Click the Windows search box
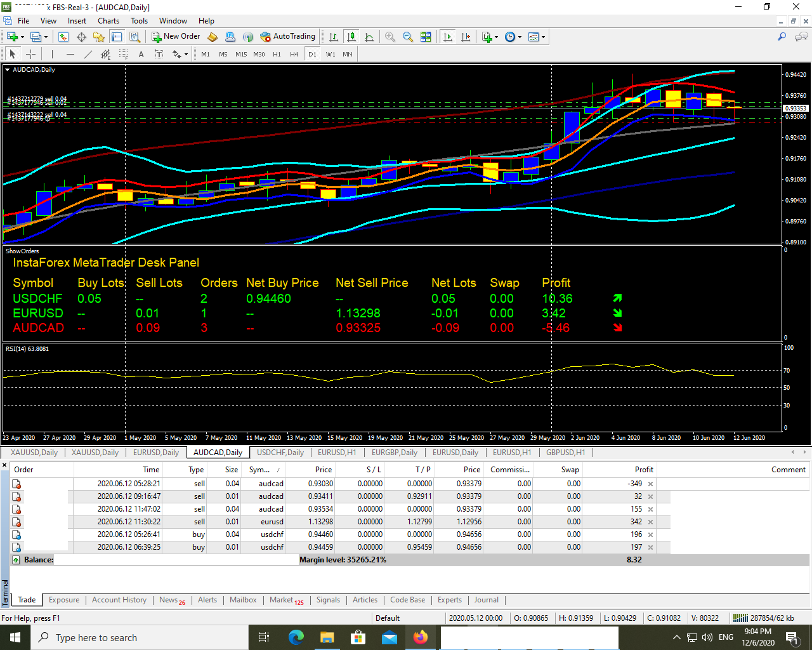This screenshot has height=650, width=812. [140, 637]
